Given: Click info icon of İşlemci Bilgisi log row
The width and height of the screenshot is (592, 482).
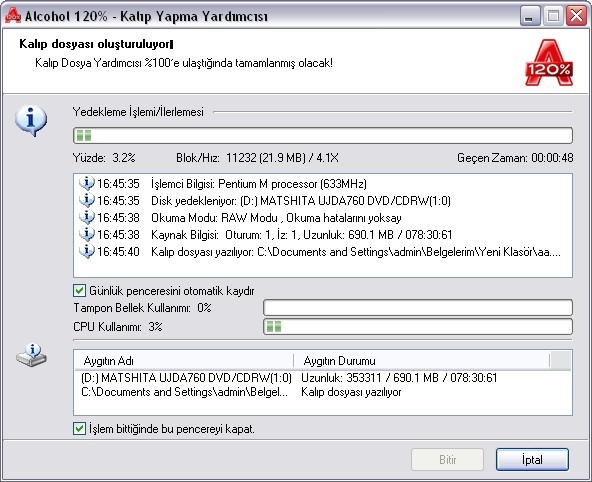Looking at the screenshot, I should 87,183.
